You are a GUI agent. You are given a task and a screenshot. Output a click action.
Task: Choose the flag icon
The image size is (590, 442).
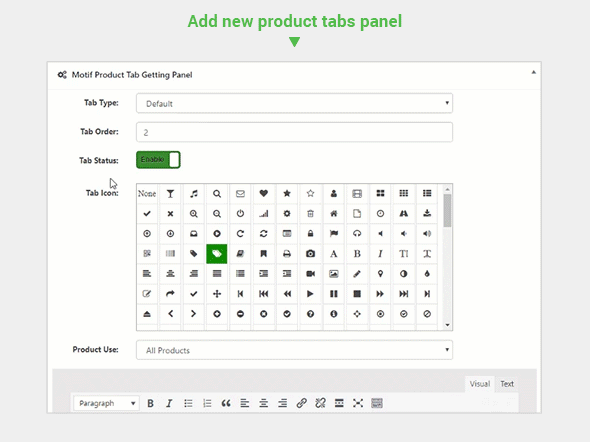click(333, 234)
